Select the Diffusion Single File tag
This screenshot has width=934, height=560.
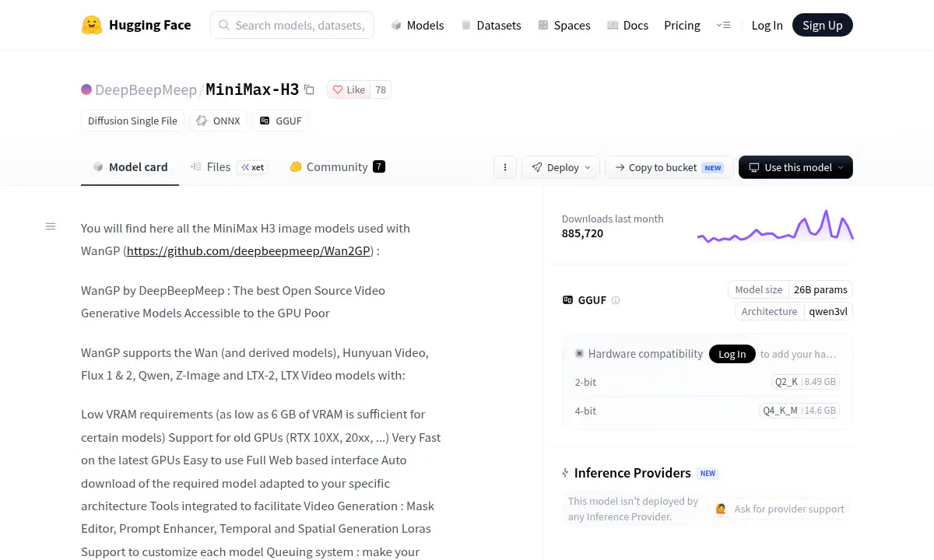(132, 121)
